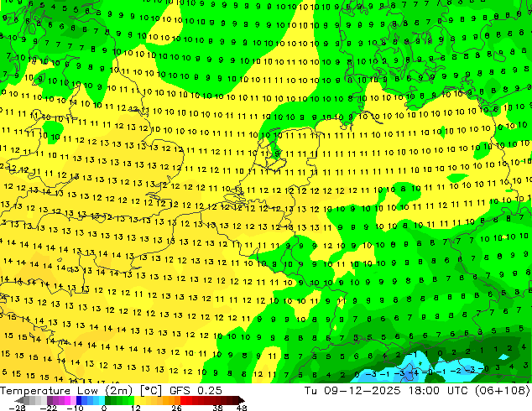Click the '[°C]' unit label
532x411 pixels.
151,391
